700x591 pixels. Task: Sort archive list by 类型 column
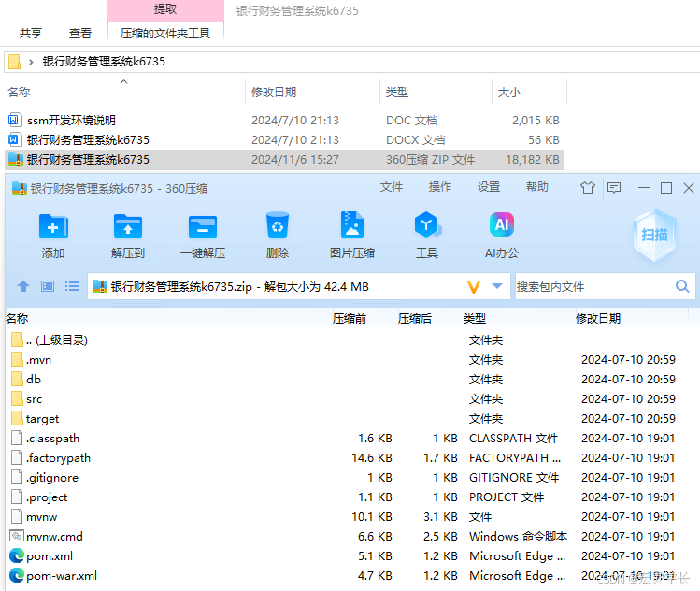tap(475, 319)
